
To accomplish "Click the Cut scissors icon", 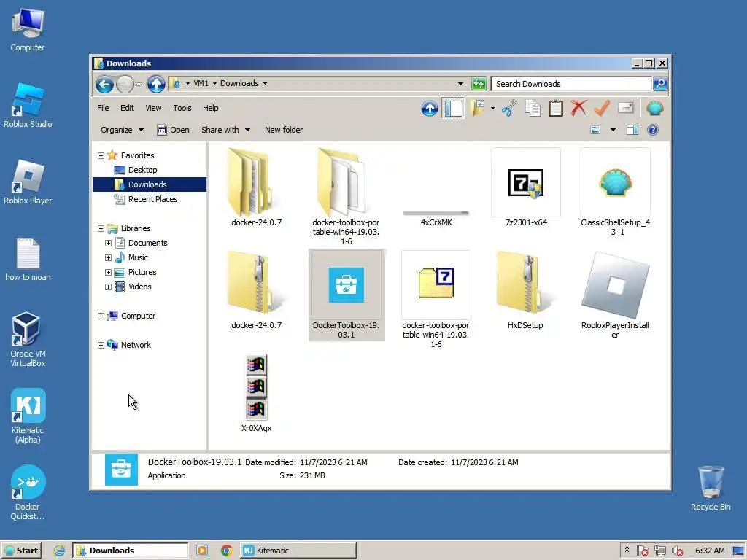I will point(509,109).
